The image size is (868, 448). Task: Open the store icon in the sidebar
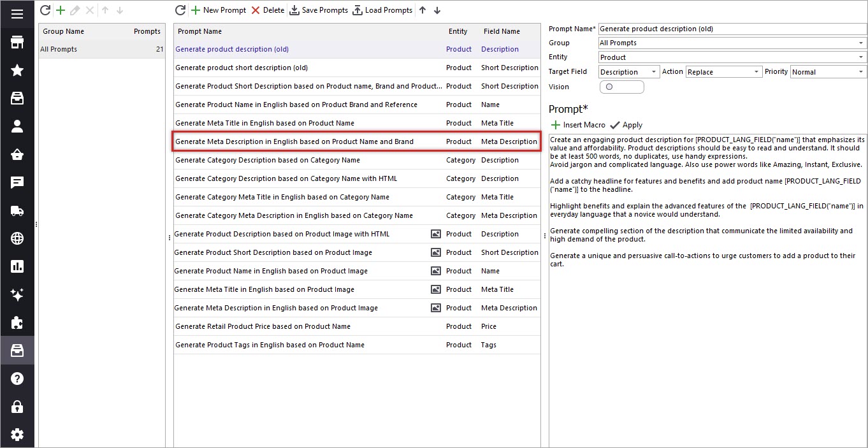pyautogui.click(x=17, y=43)
